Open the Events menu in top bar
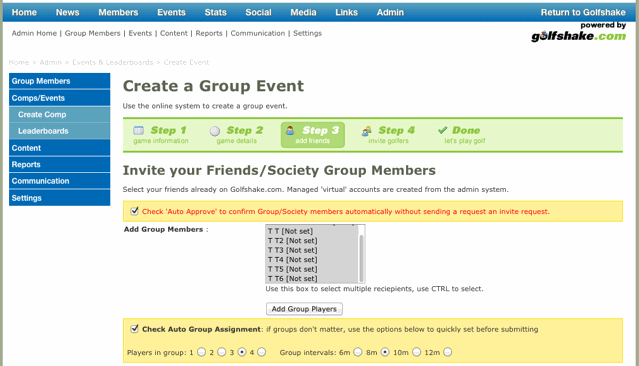The image size is (639, 366). [171, 12]
